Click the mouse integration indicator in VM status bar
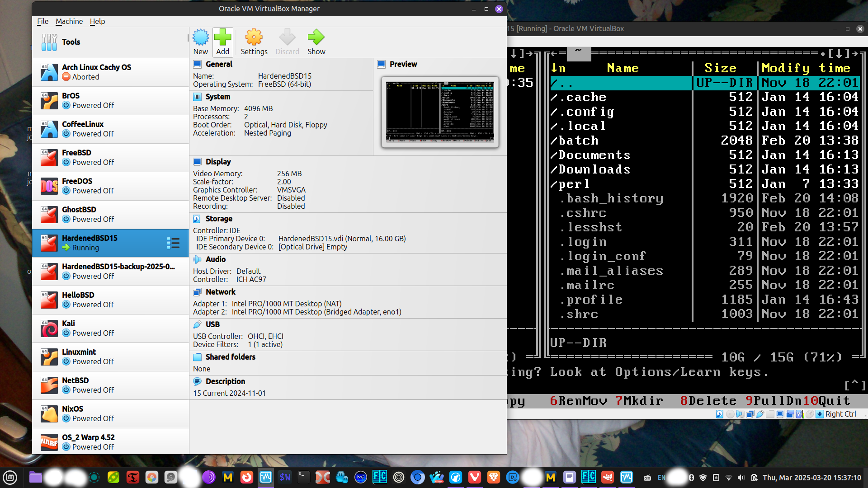 click(810, 414)
